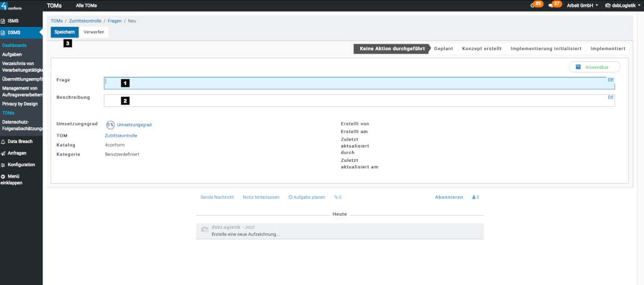Set status to Geplant
The width and height of the screenshot is (644, 285).
pyautogui.click(x=443, y=48)
